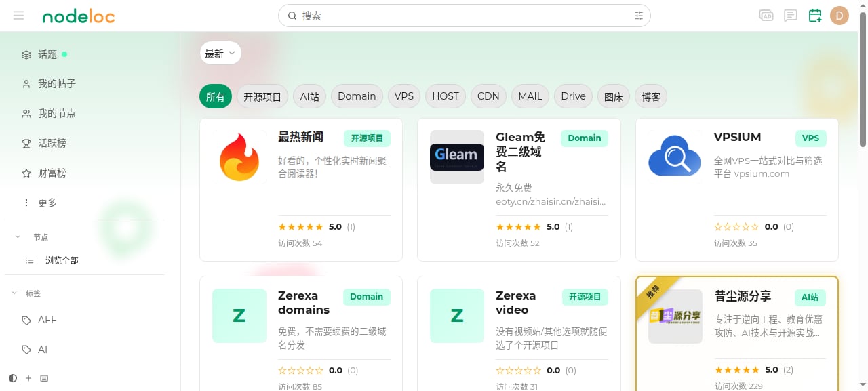The image size is (868, 391).
Task: Open the Zerexa domains card title
Action: coord(304,303)
